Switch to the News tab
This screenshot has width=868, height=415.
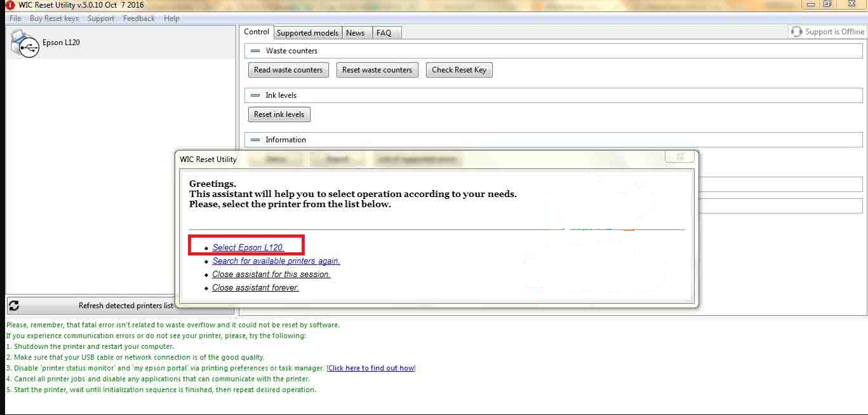pos(356,33)
